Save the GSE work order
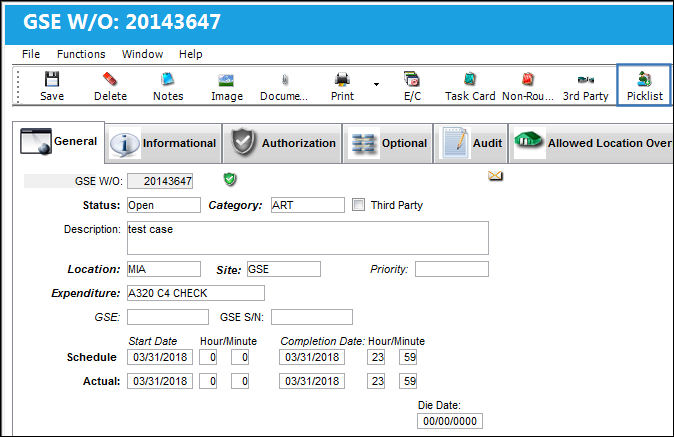This screenshot has height=437, width=674. (52, 86)
